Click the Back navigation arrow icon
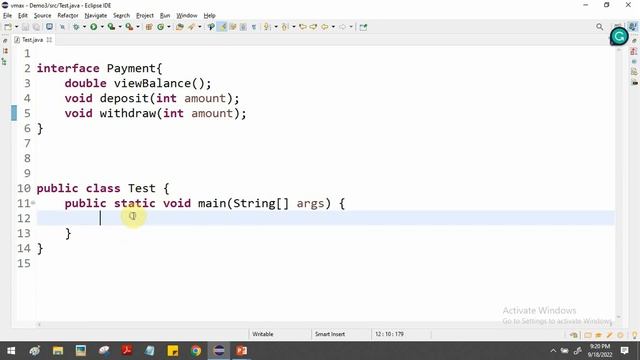 point(324,27)
